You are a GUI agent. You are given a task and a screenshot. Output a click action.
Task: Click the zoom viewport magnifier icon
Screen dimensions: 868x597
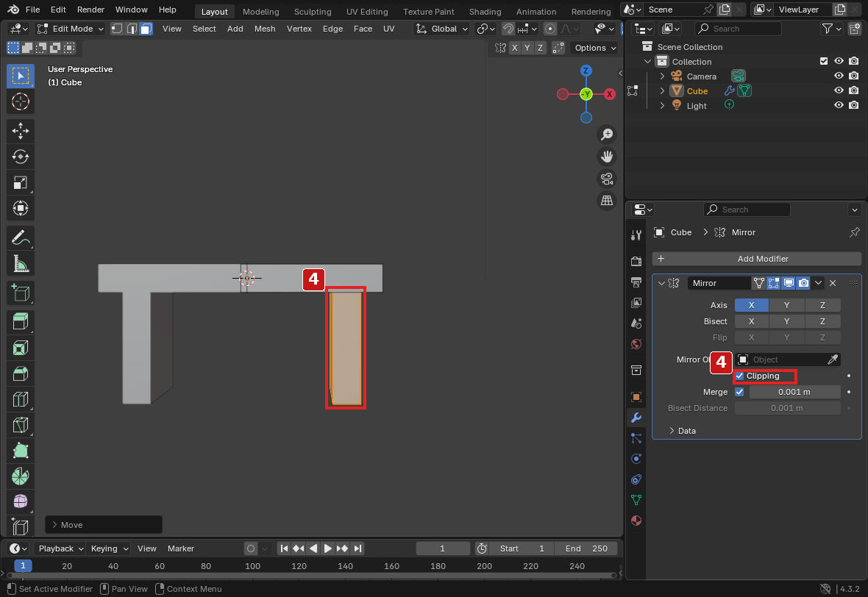coord(607,135)
